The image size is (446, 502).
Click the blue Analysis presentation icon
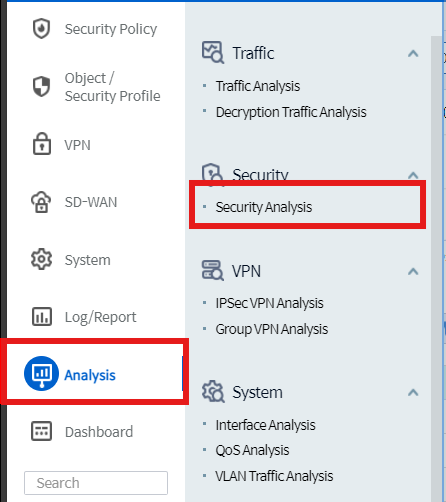[41, 373]
